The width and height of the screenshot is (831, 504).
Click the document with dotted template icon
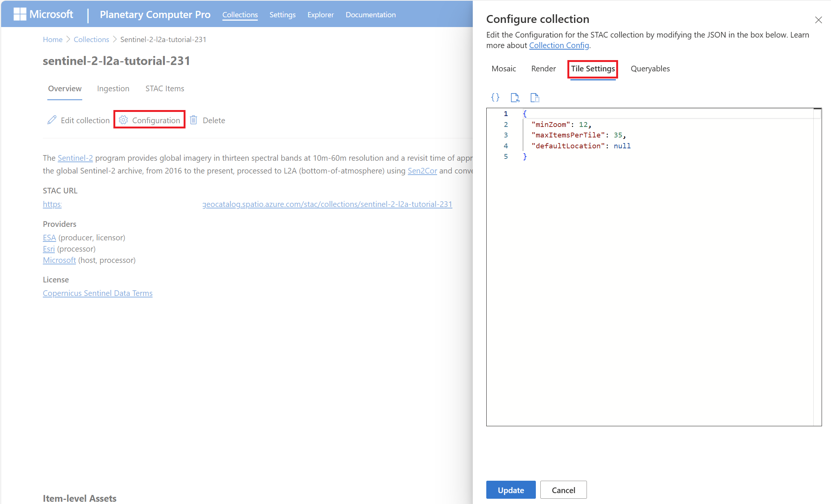[x=535, y=98]
